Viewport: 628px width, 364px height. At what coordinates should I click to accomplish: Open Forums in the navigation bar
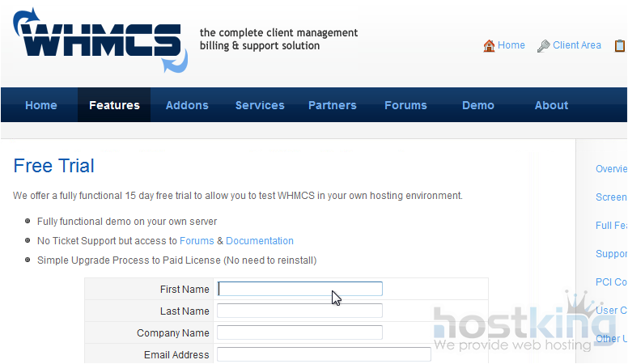(x=405, y=105)
